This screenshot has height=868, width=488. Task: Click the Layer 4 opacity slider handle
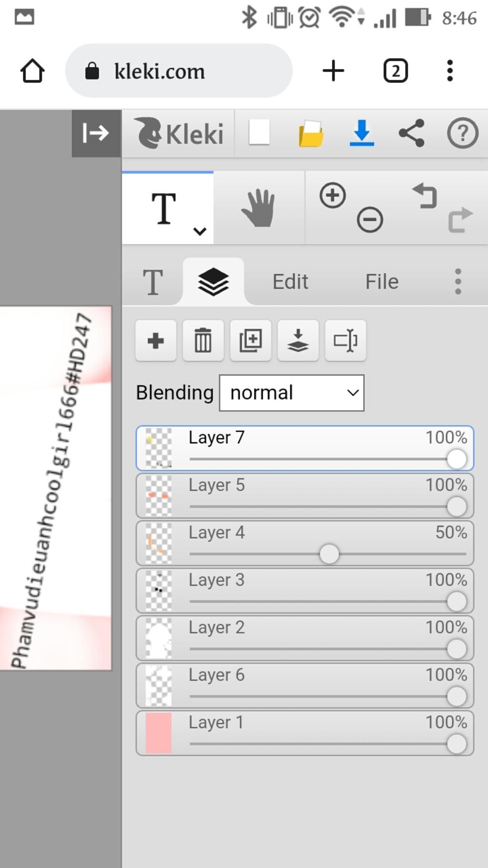(x=329, y=554)
